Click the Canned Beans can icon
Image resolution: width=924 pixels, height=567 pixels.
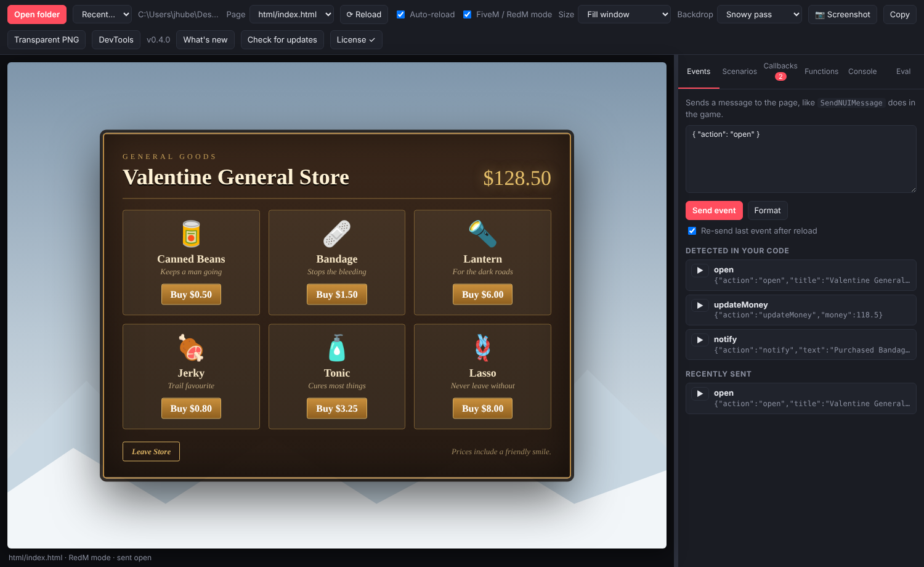coord(191,234)
